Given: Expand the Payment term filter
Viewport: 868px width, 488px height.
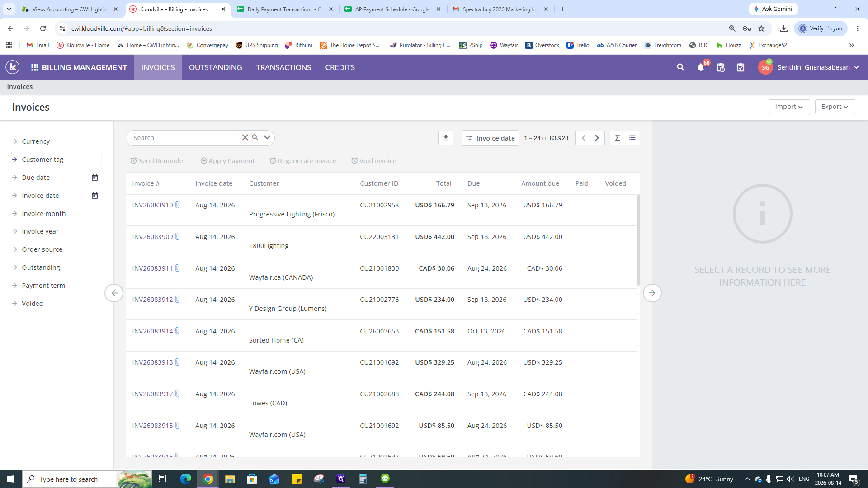Looking at the screenshot, I should 43,286.
